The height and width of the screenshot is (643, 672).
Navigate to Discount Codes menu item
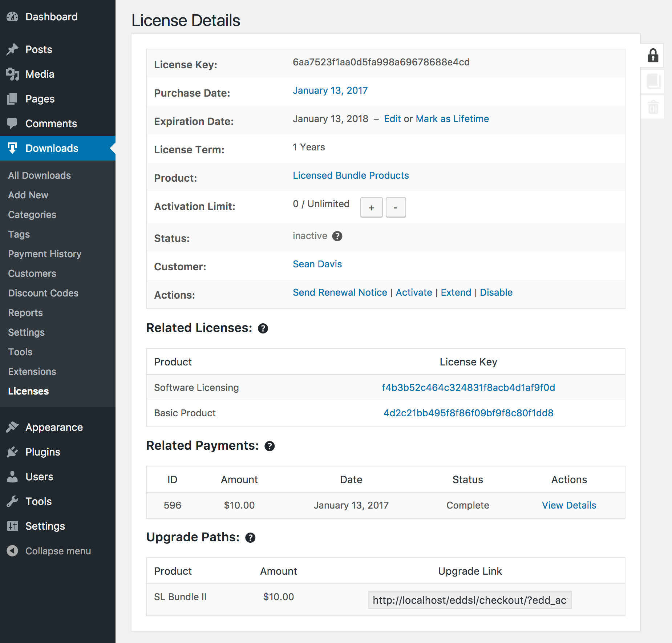pyautogui.click(x=43, y=293)
